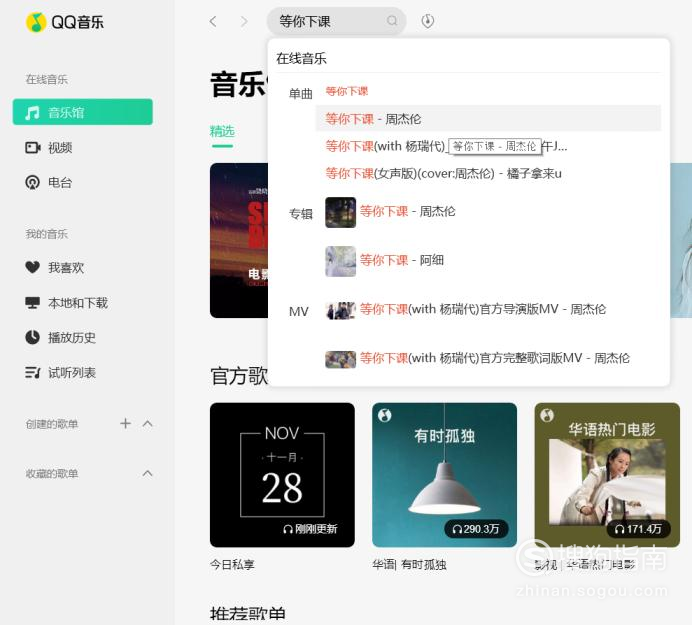
Task: Collapse the 收藏的歌单 section
Action: pos(148,474)
